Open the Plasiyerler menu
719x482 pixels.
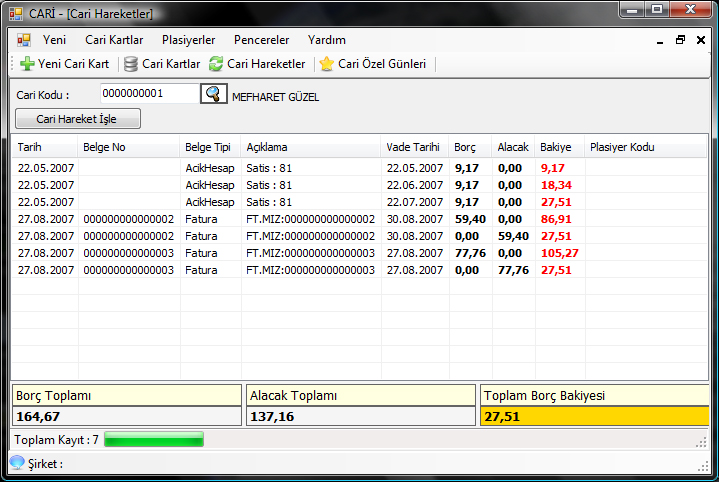click(188, 40)
